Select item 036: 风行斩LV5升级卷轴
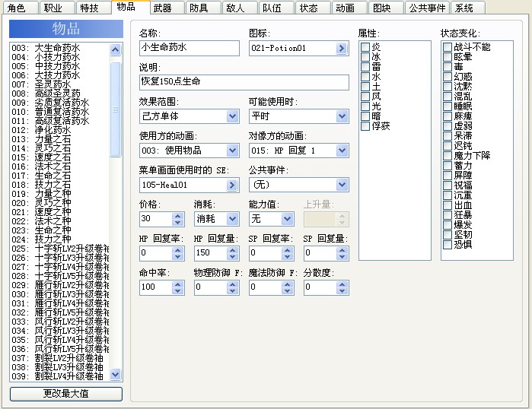The width and height of the screenshot is (532, 409). pos(59,349)
